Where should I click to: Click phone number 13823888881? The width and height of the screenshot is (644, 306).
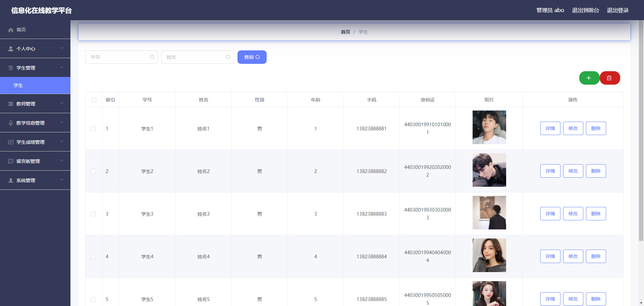[x=371, y=129]
